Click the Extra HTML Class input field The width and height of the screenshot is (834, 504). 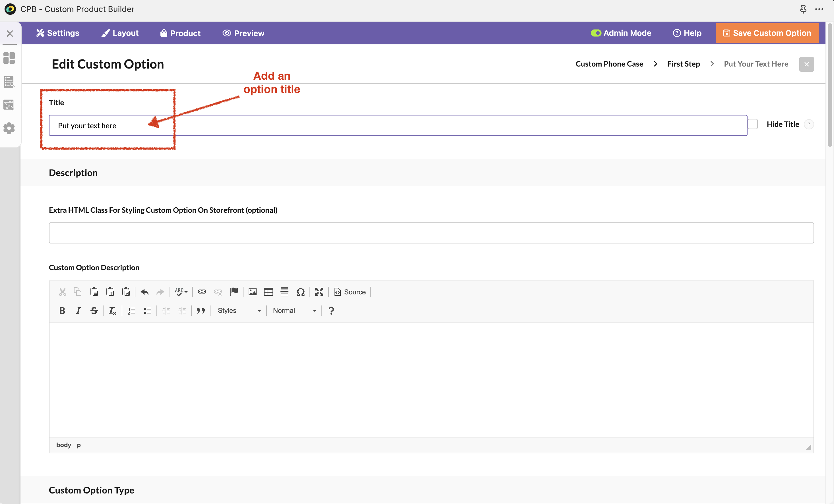pos(431,233)
